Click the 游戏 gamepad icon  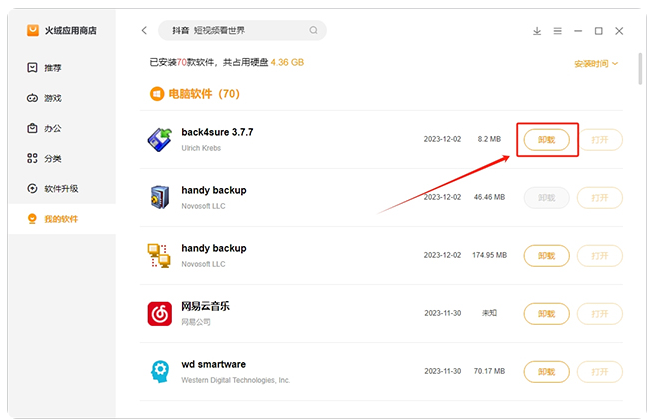point(32,98)
